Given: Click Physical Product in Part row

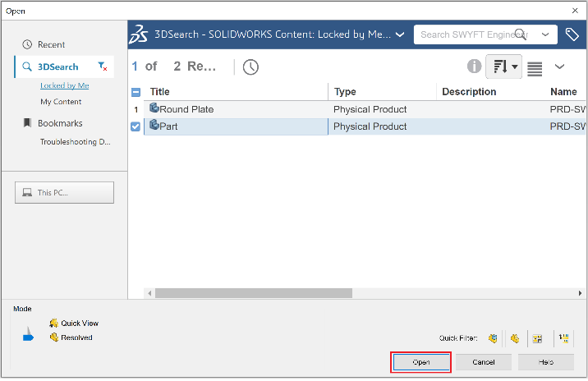Looking at the screenshot, I should 370,126.
